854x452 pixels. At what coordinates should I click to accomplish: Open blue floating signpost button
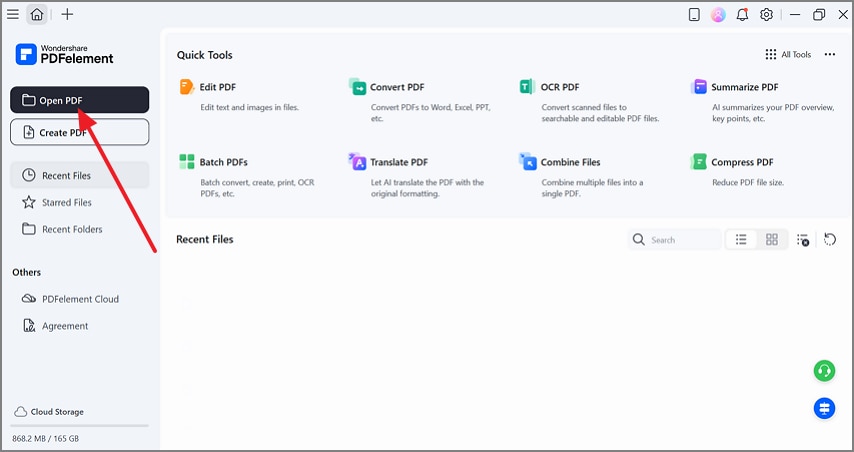(x=825, y=408)
